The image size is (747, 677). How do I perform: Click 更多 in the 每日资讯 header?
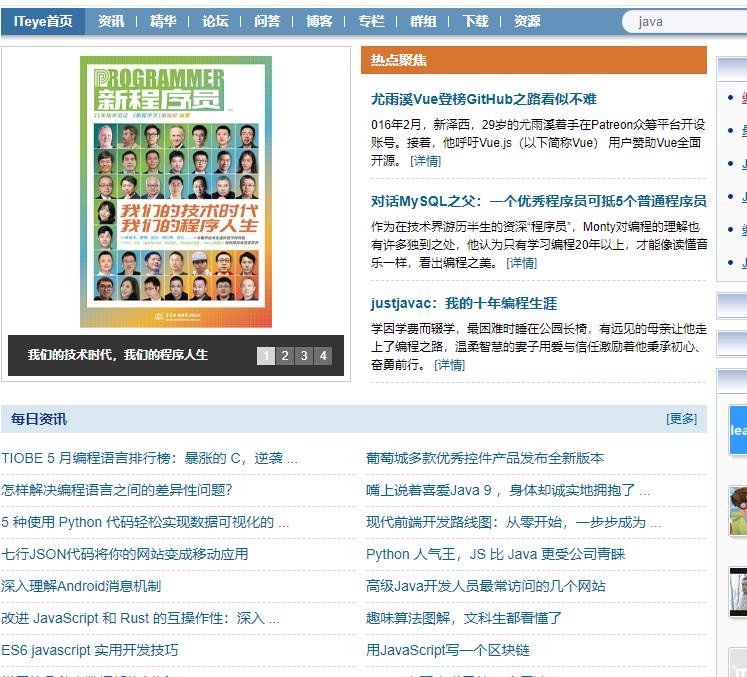(x=681, y=419)
